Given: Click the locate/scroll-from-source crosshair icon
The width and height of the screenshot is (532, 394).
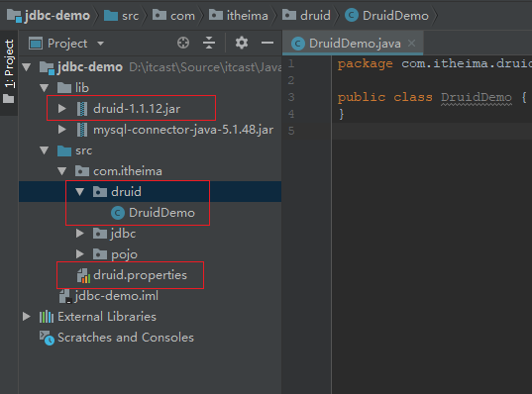Looking at the screenshot, I should [x=183, y=43].
